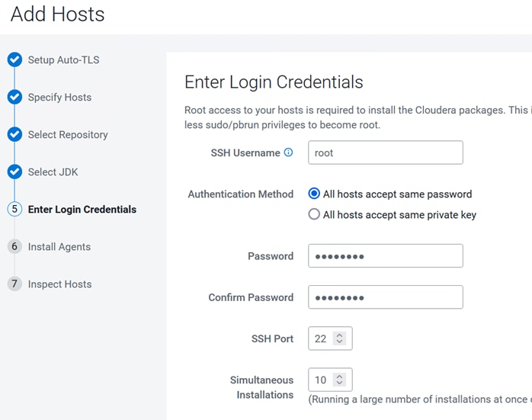Click the step 7 Inspect Hosts number icon
Viewport: 532px width, 420px height.
14,284
